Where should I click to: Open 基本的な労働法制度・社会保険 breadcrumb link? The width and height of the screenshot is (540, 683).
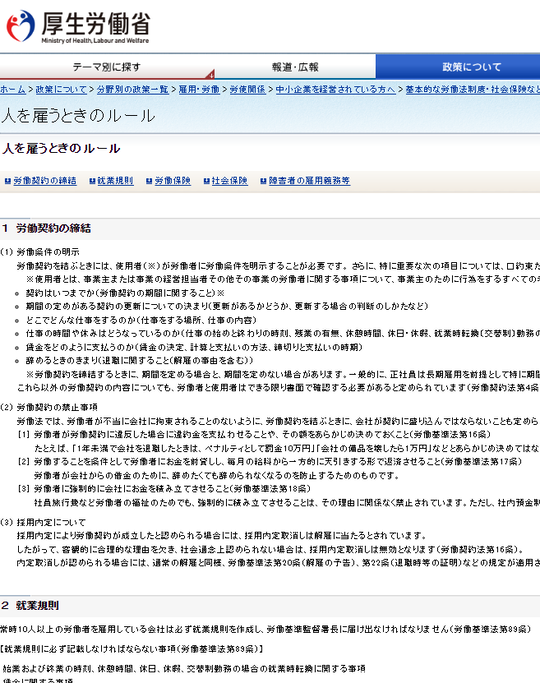473,89
